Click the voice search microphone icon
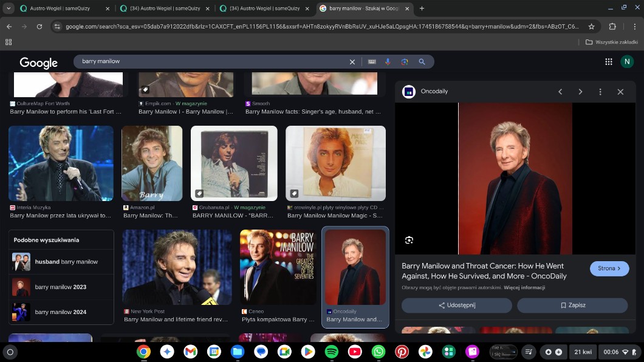 (388, 61)
